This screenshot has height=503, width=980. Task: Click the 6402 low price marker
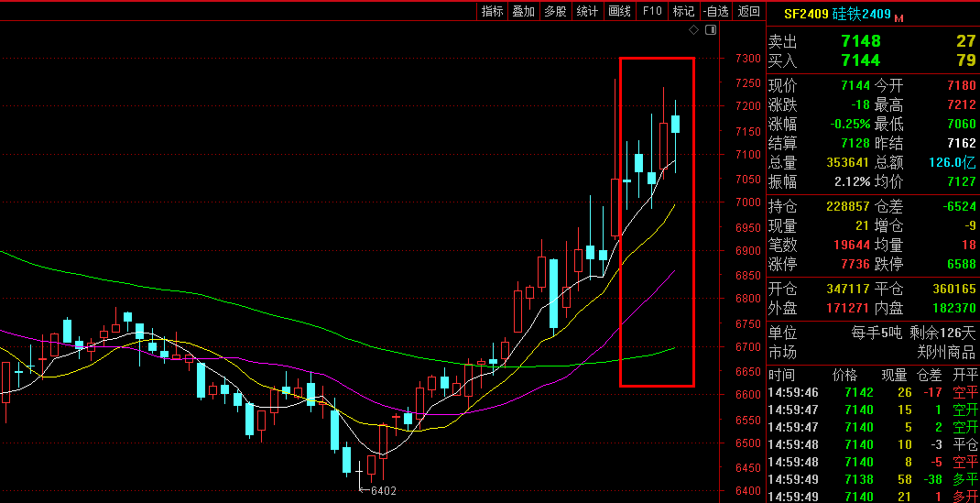(382, 491)
